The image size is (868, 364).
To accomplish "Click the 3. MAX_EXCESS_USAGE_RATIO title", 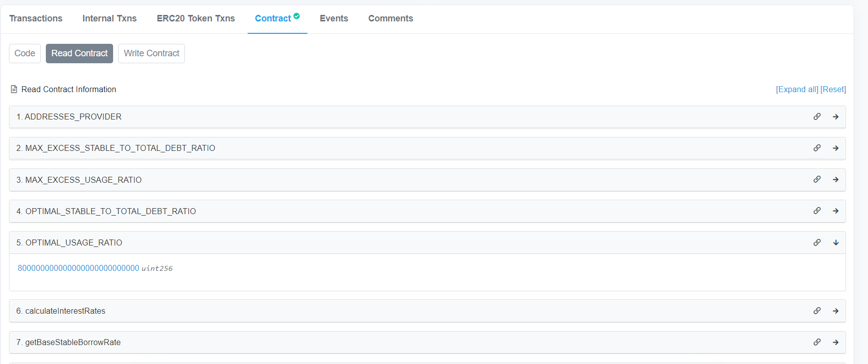I will (79, 180).
